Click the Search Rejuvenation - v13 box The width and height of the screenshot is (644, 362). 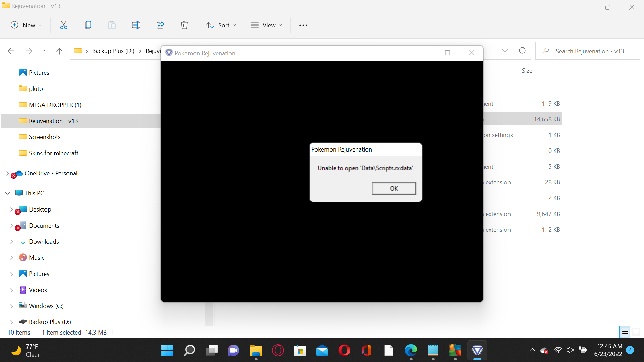tap(588, 51)
